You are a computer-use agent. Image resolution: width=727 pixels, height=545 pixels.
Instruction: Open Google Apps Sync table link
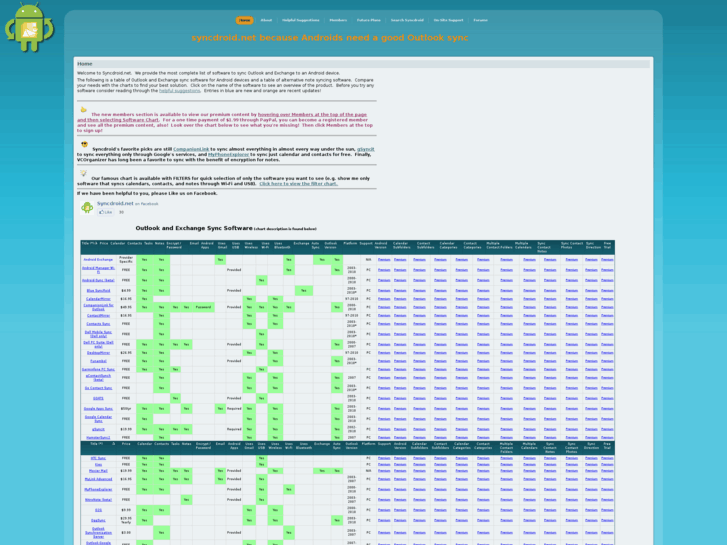[98, 409]
